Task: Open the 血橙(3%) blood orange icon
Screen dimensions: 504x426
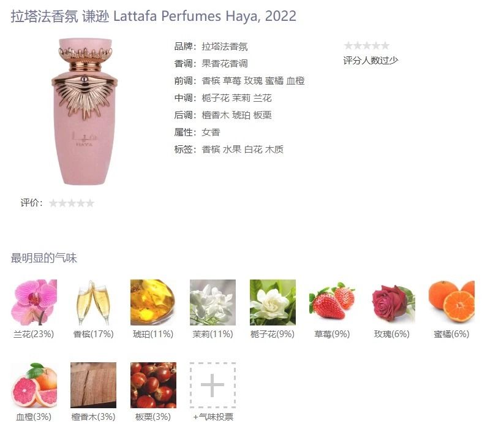Action: tap(34, 385)
